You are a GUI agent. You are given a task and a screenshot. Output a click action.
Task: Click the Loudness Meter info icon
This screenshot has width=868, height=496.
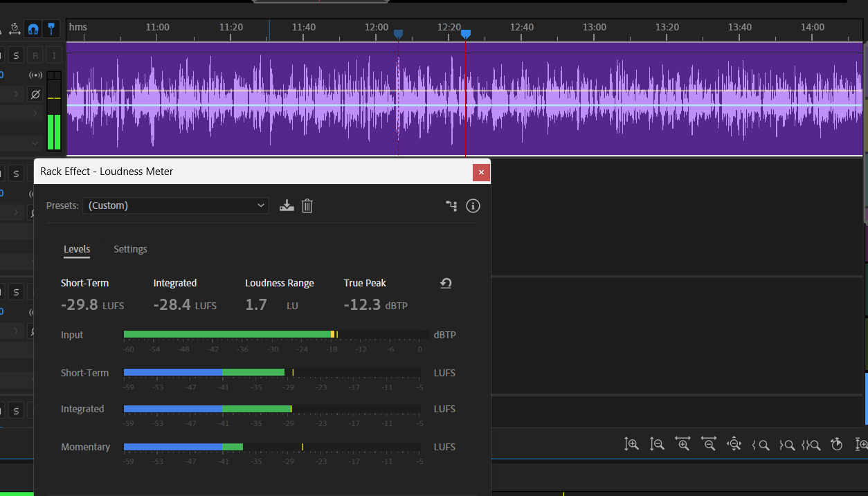pyautogui.click(x=473, y=205)
